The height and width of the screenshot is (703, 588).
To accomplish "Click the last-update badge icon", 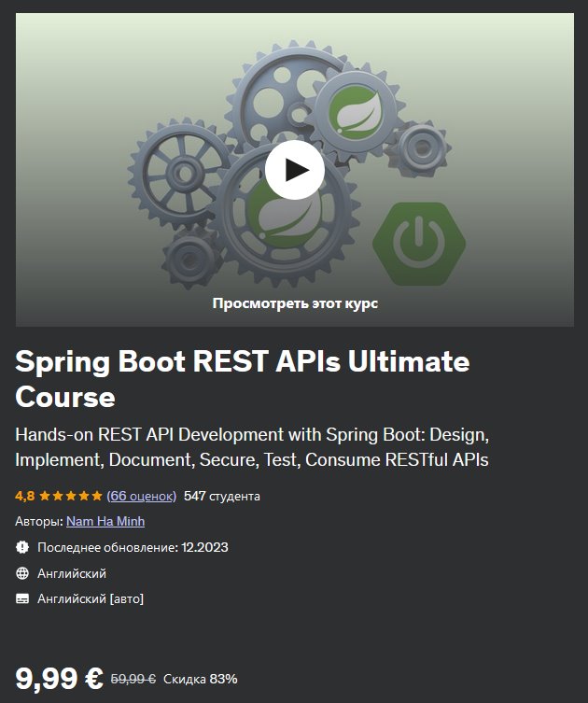I will [23, 547].
